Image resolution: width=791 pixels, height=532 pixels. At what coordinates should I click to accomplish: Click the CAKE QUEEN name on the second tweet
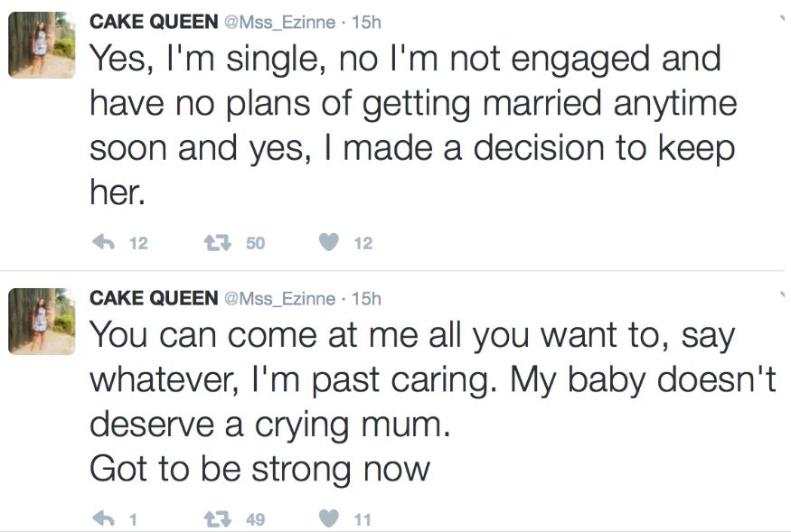point(153,297)
